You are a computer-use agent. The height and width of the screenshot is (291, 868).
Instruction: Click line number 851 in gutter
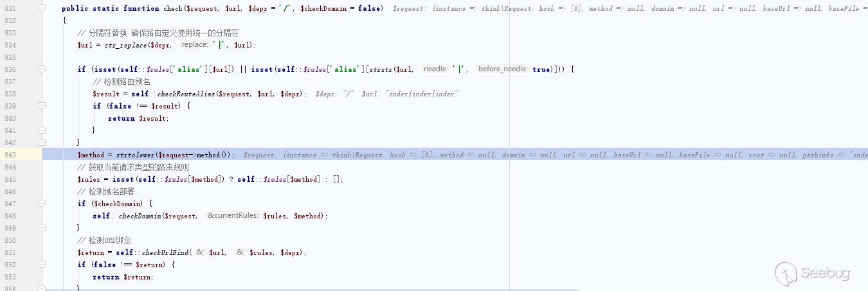[10, 252]
